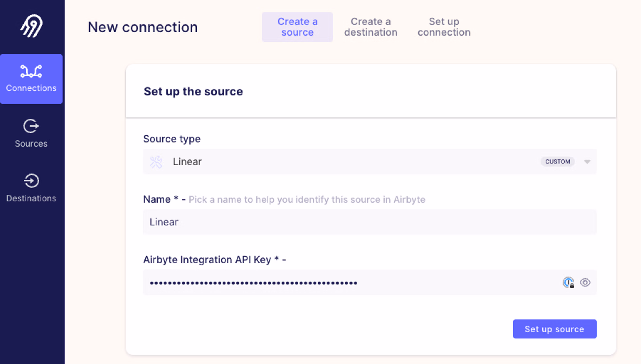Click the Airbyte logo in the sidebar
The height and width of the screenshot is (364, 641).
[31, 26]
